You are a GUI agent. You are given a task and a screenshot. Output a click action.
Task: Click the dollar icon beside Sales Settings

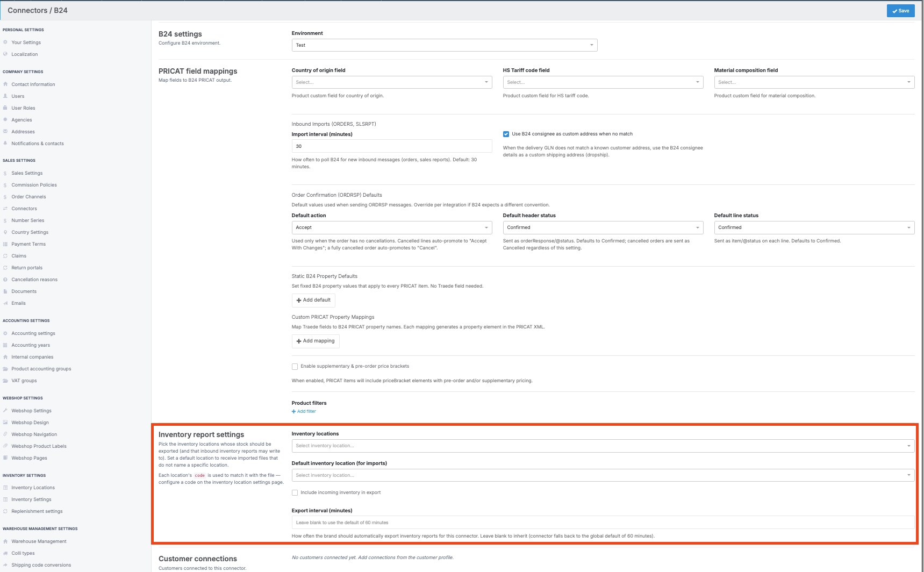click(5, 173)
